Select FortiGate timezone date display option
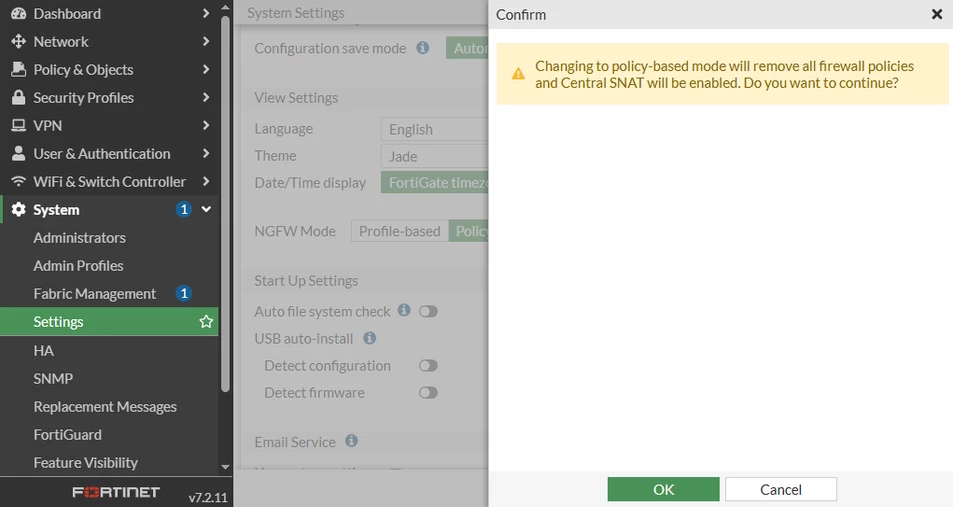 [435, 182]
